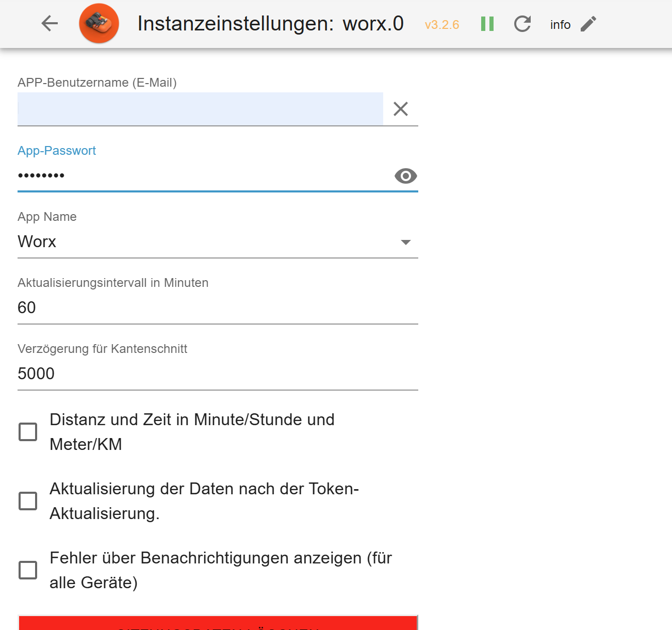Click the pencil edit icon
Viewport: 672px width, 630px height.
click(588, 24)
